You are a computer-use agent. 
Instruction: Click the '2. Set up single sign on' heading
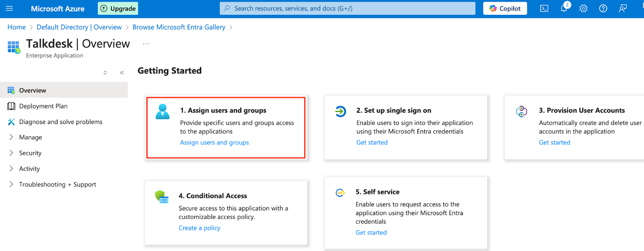[394, 110]
